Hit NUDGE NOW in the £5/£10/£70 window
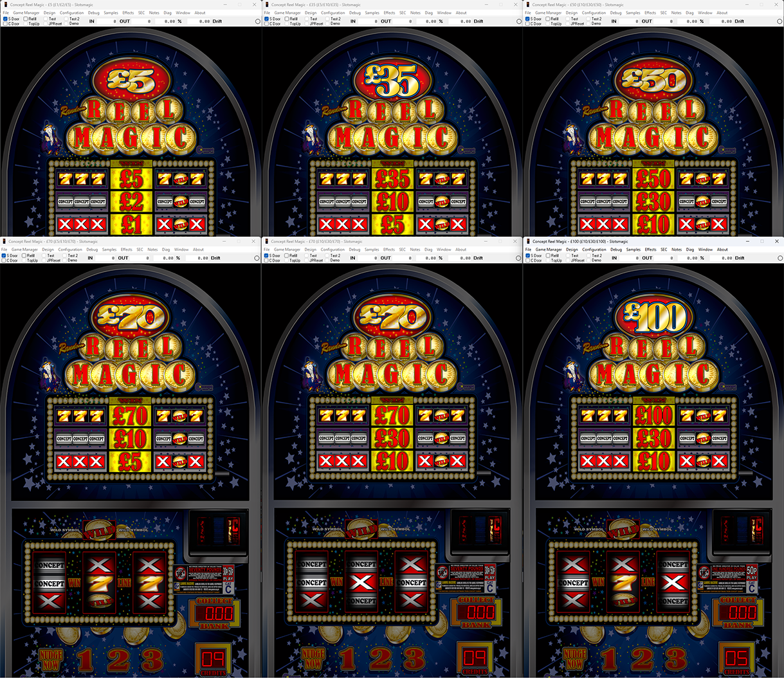784x678 pixels. point(51,659)
